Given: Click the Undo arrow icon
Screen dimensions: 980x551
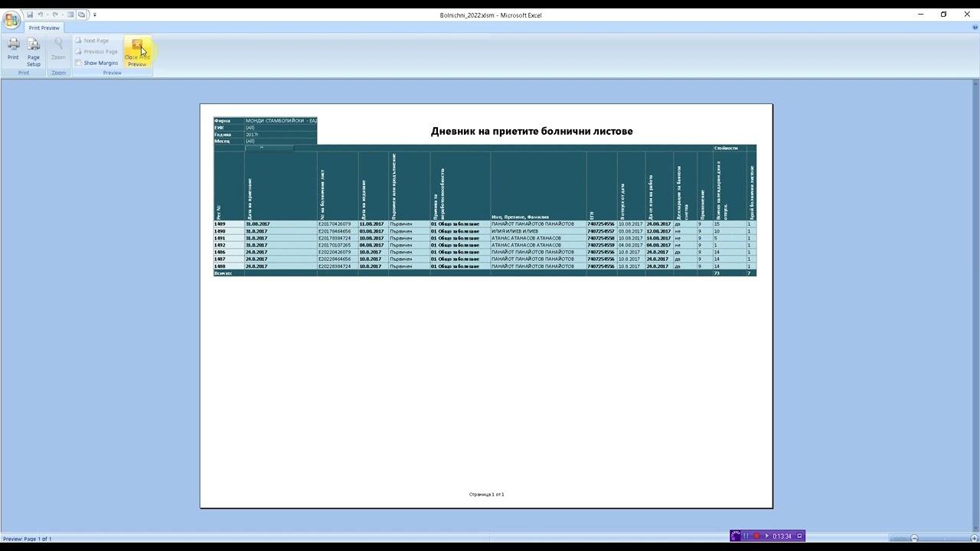Looking at the screenshot, I should tap(40, 15).
